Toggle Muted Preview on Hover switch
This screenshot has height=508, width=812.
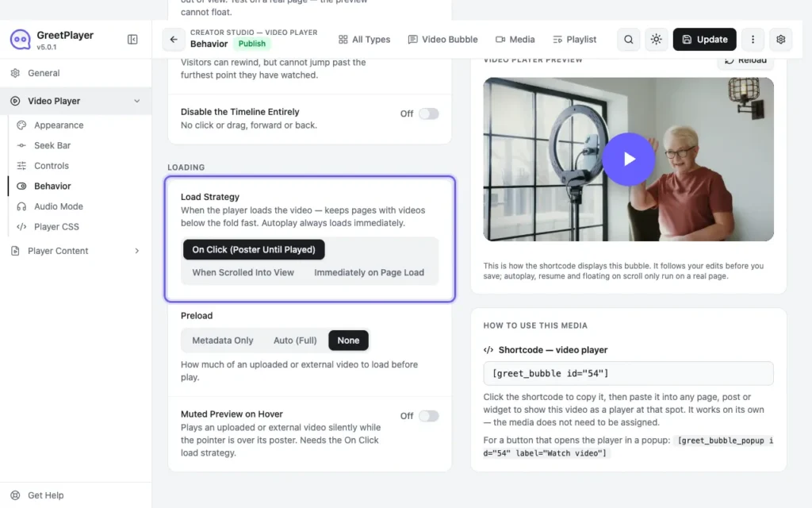click(429, 416)
